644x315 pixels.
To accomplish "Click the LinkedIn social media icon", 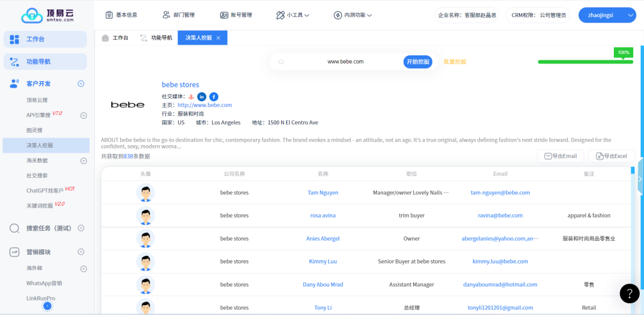I will pyautogui.click(x=202, y=96).
